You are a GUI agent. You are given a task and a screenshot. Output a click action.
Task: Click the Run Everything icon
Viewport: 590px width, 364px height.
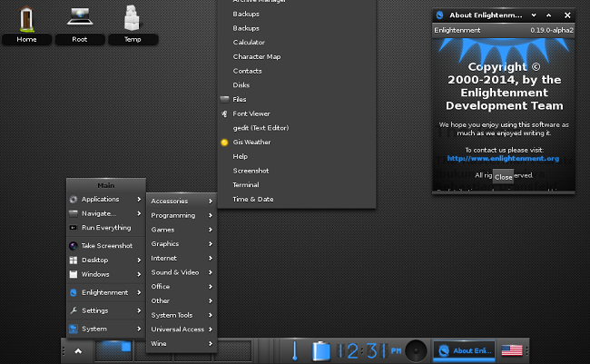74,228
